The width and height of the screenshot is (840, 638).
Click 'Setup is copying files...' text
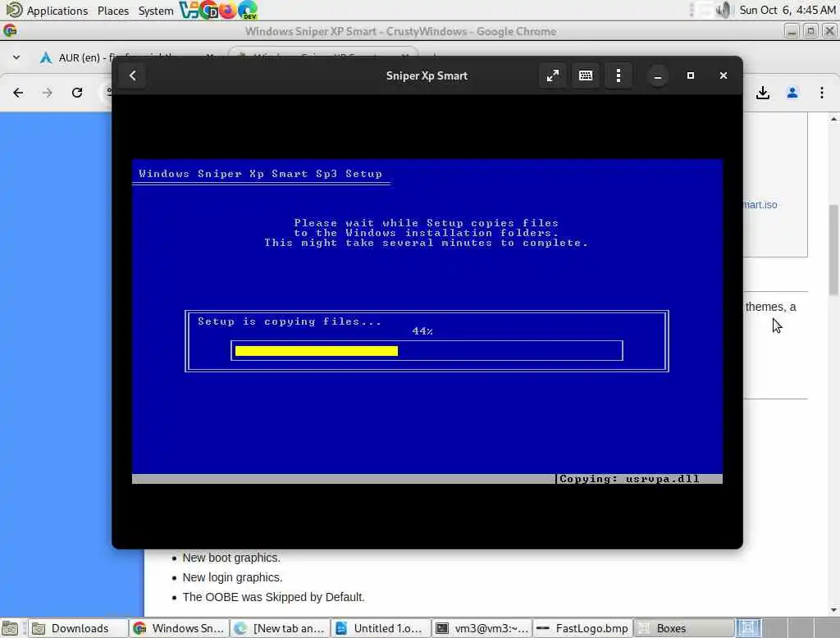pos(290,321)
